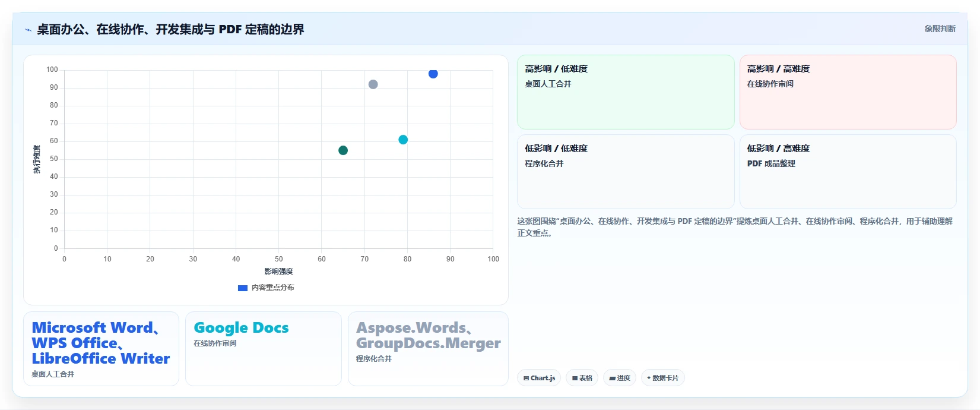Click the Google Docs card
Viewport: 980px width, 410px height.
point(263,349)
